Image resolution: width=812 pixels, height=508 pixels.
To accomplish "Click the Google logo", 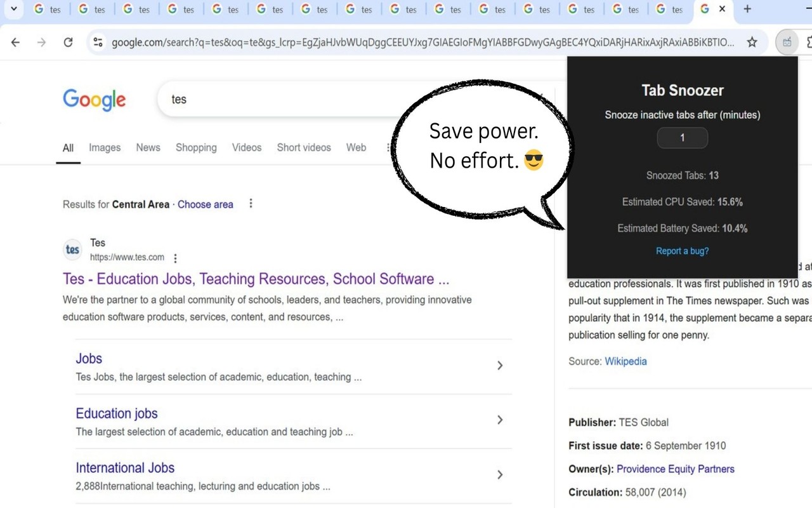I will coord(95,100).
